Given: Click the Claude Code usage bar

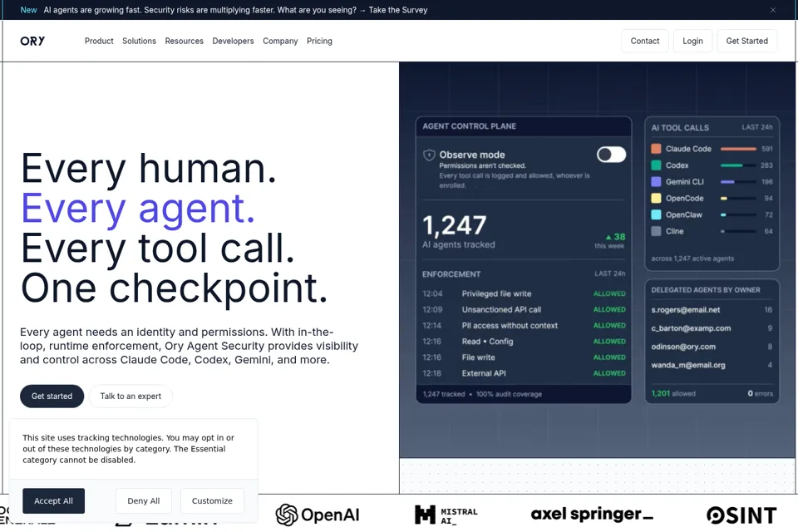Looking at the screenshot, I should (738, 149).
